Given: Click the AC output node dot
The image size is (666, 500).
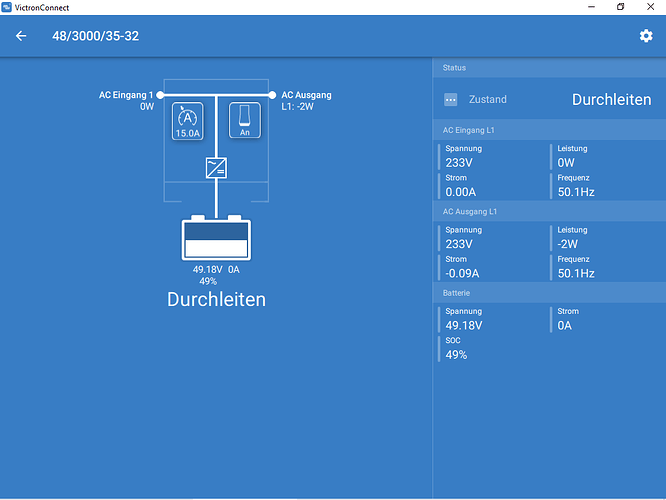Looking at the screenshot, I should click(272, 95).
